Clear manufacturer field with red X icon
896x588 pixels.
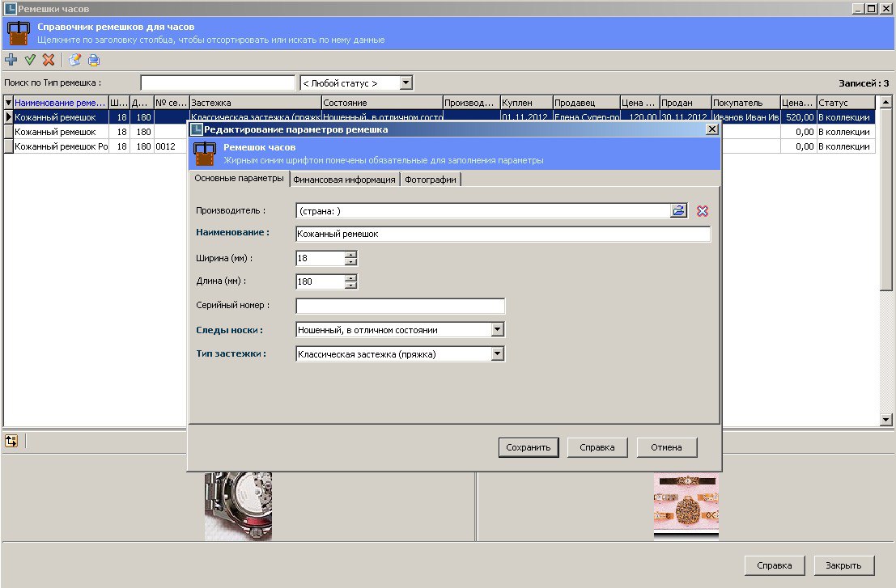click(702, 211)
